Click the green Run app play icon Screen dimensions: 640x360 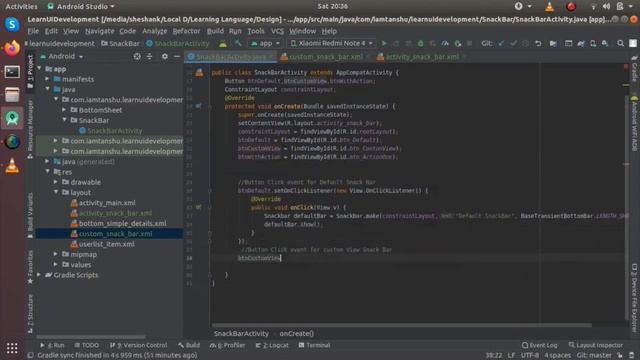coord(384,43)
